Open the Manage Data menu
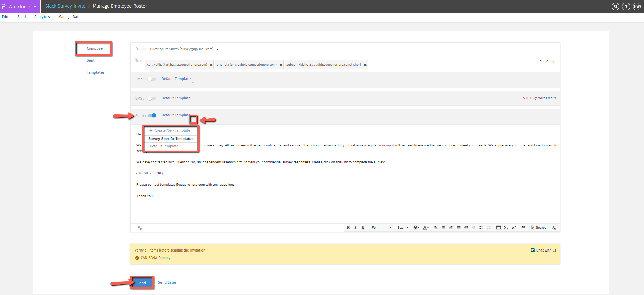644x295 pixels. pos(69,17)
